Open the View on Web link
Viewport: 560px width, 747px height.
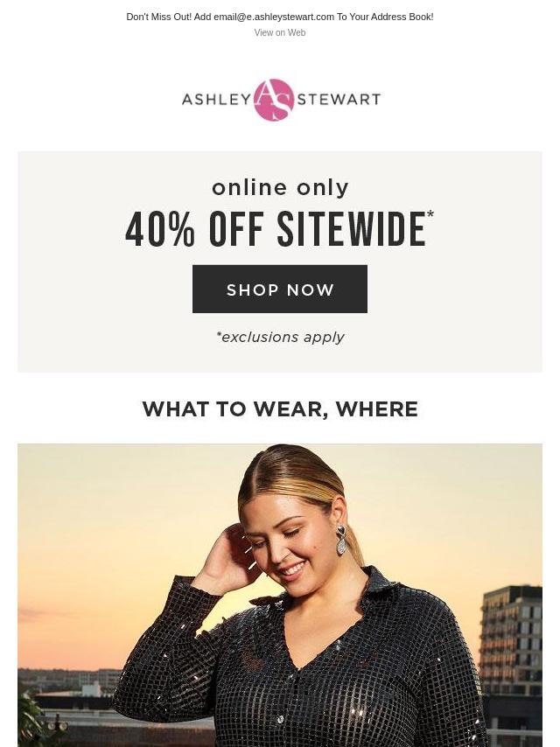(280, 32)
